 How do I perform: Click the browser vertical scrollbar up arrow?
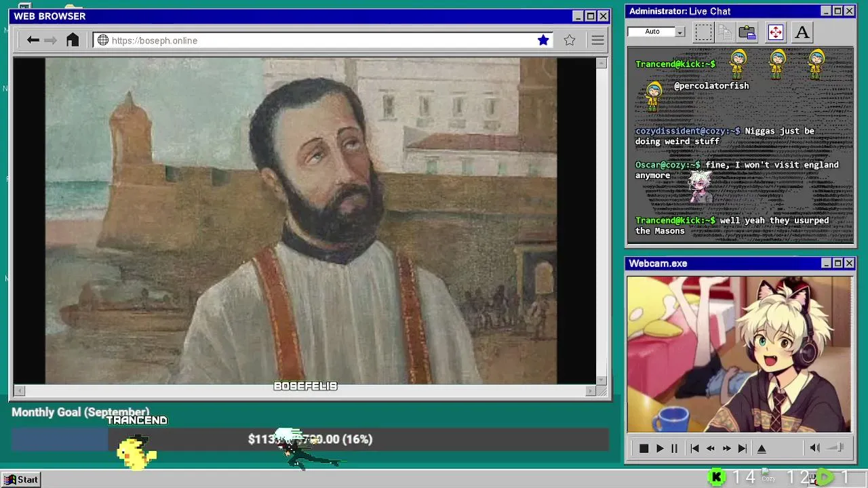pos(601,63)
